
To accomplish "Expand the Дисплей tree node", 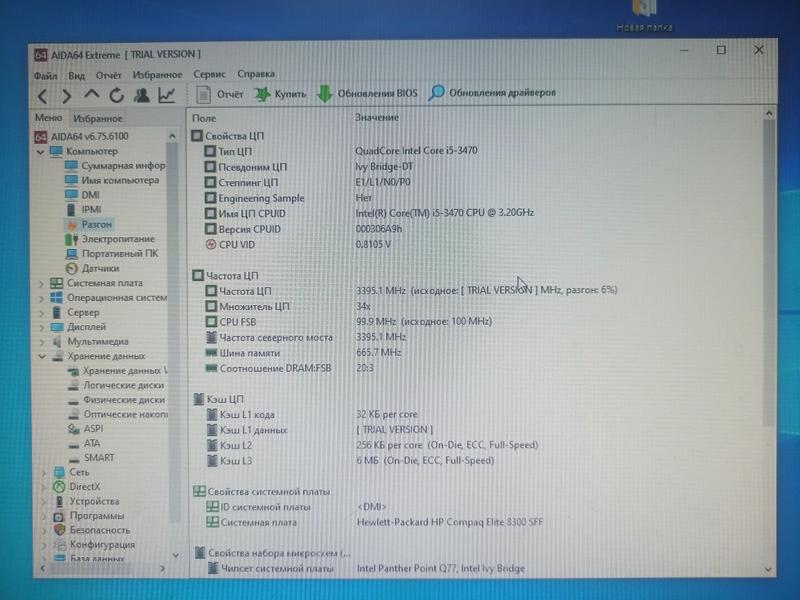I will pos(41,328).
